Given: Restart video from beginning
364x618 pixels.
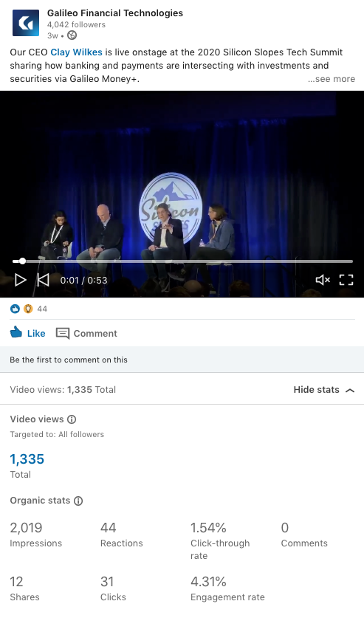Looking at the screenshot, I should pyautogui.click(x=44, y=281).
